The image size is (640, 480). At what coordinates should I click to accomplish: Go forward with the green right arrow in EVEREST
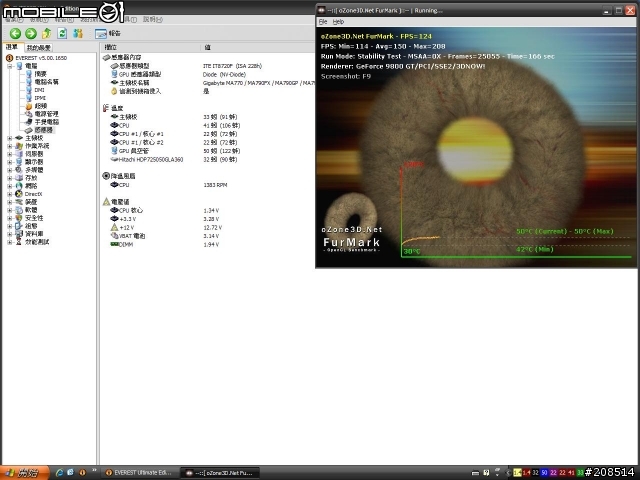pos(31,33)
